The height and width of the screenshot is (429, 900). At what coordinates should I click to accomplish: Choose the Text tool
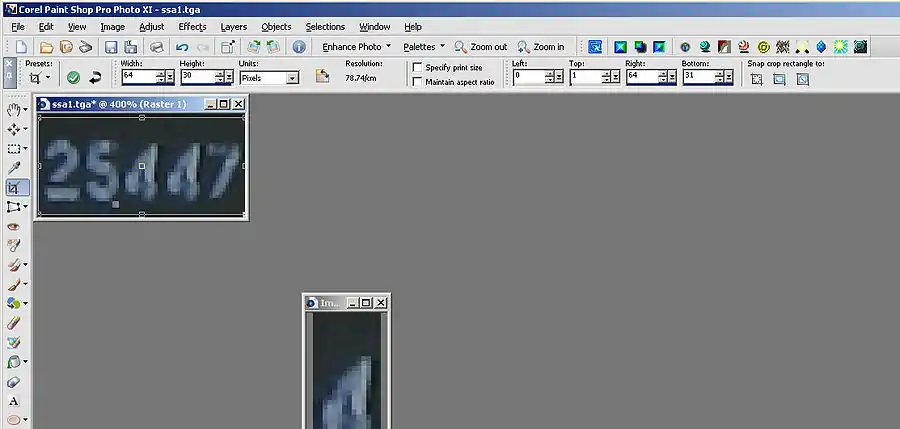(14, 401)
